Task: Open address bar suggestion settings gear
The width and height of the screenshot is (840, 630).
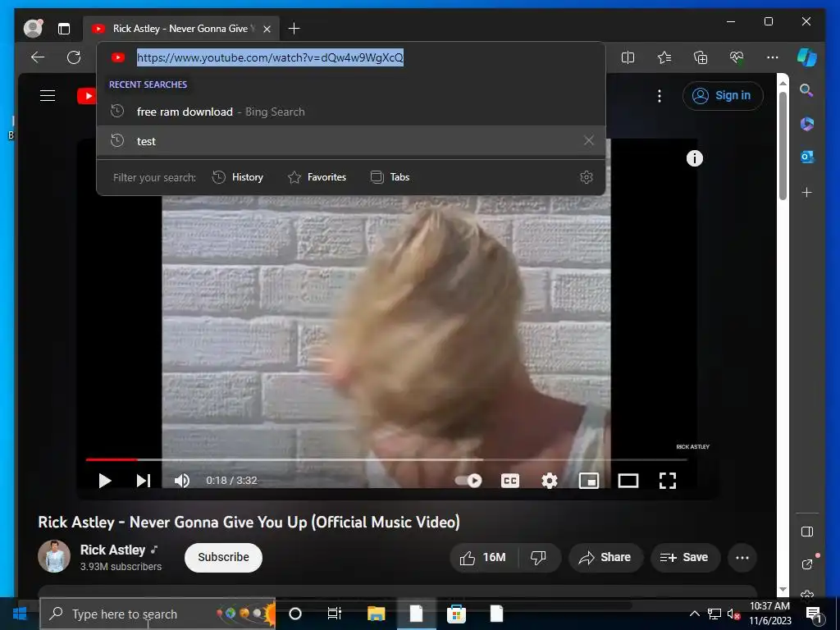Action: (587, 177)
